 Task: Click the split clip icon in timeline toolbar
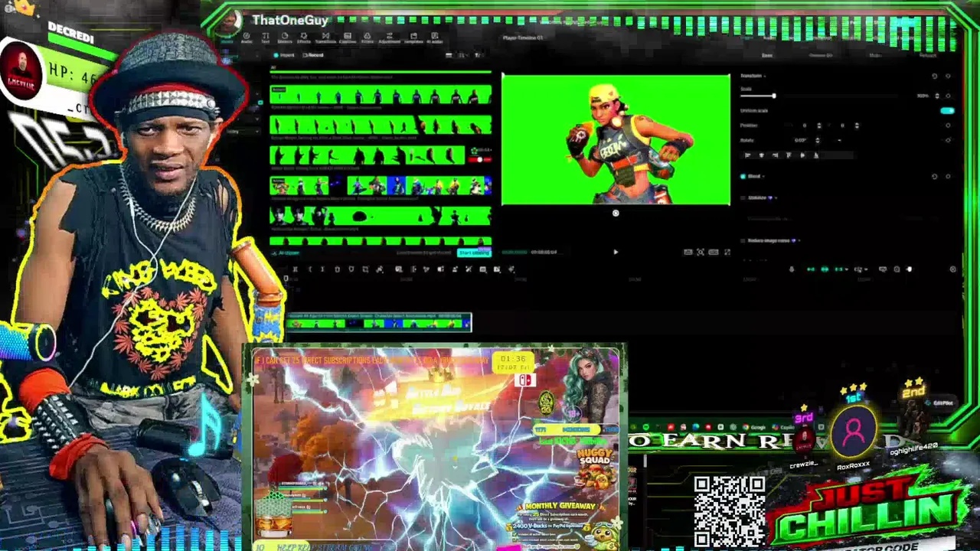(296, 269)
